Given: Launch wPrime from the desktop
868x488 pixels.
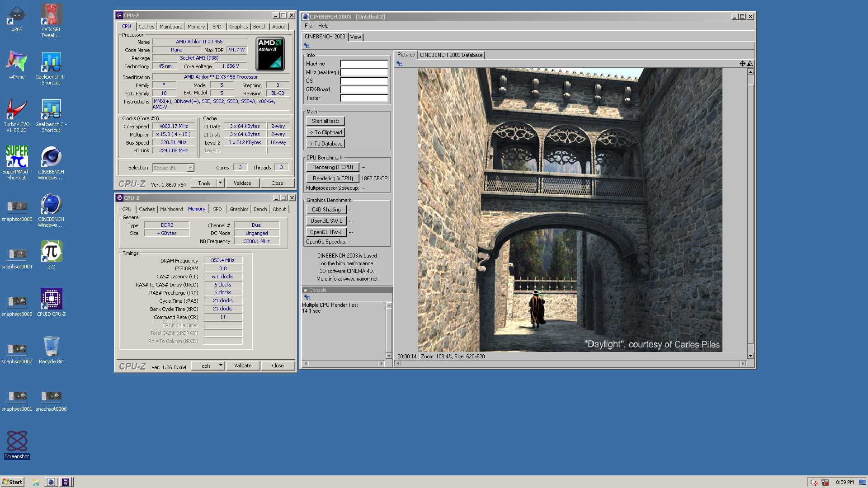Looking at the screenshot, I should 17,65.
